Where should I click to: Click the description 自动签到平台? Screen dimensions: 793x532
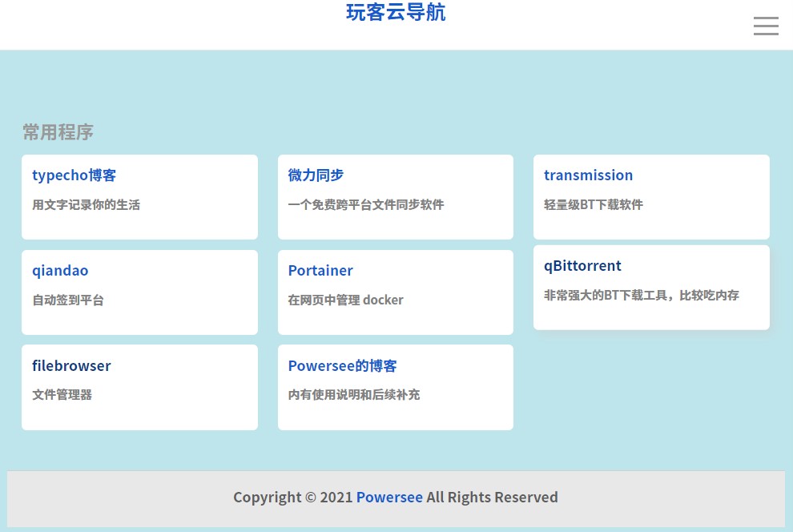pyautogui.click(x=68, y=300)
